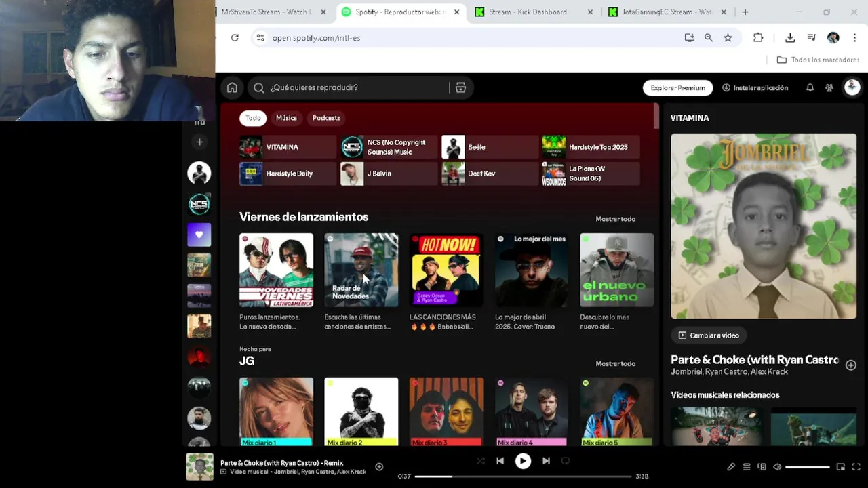Viewport: 868px width, 488px height.
Task: Show all Viernes de lanzamientos
Action: [x=615, y=219]
